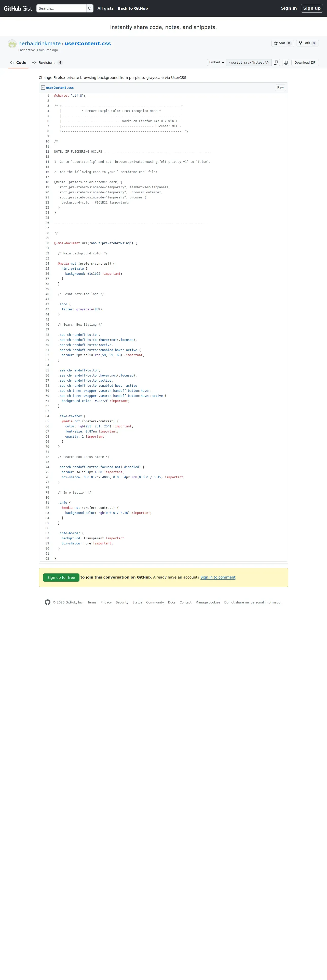Click the '/* Info Section */' comment line
Screen dimensions: 327x980
(x=74, y=493)
